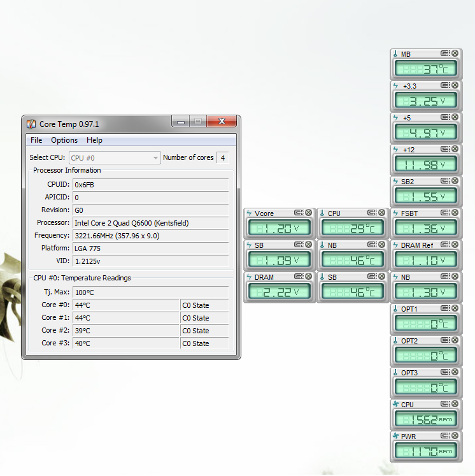Click thermometer icon on CPU temperature widget
This screenshot has width=475, height=476.
[322, 213]
